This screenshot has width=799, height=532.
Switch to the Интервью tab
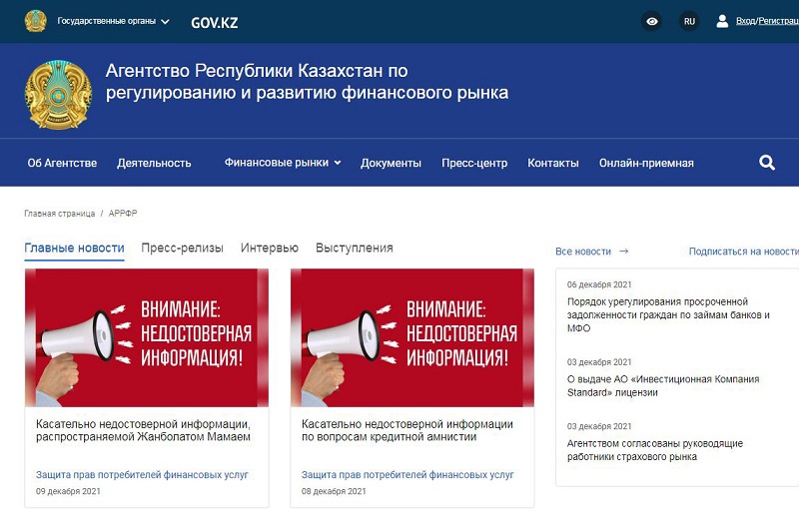[x=269, y=248]
